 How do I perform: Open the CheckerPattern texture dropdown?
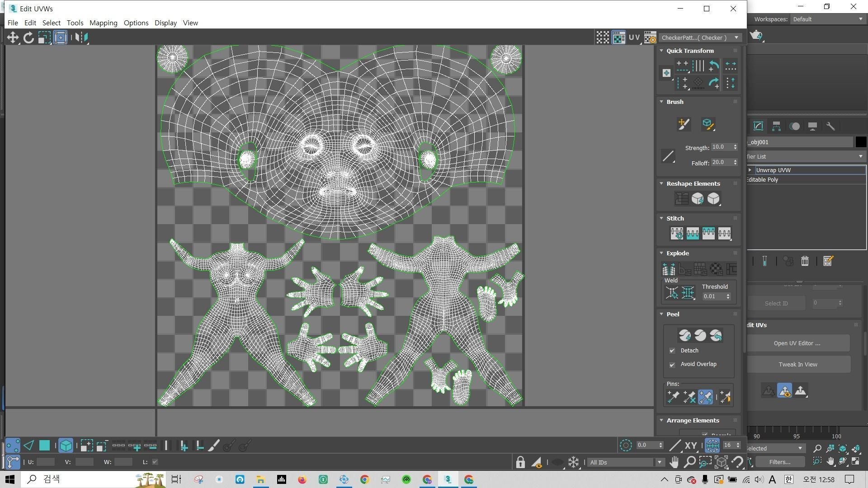coord(699,38)
